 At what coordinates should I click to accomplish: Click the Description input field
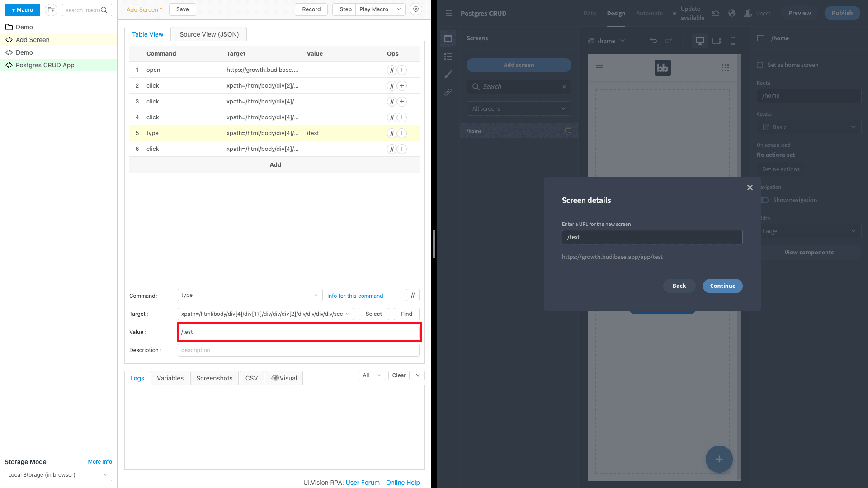coord(298,350)
